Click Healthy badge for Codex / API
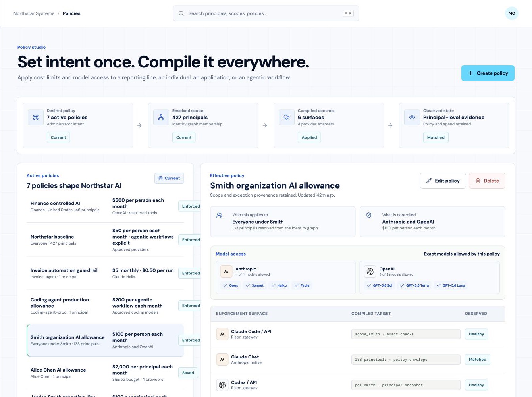 point(476,385)
